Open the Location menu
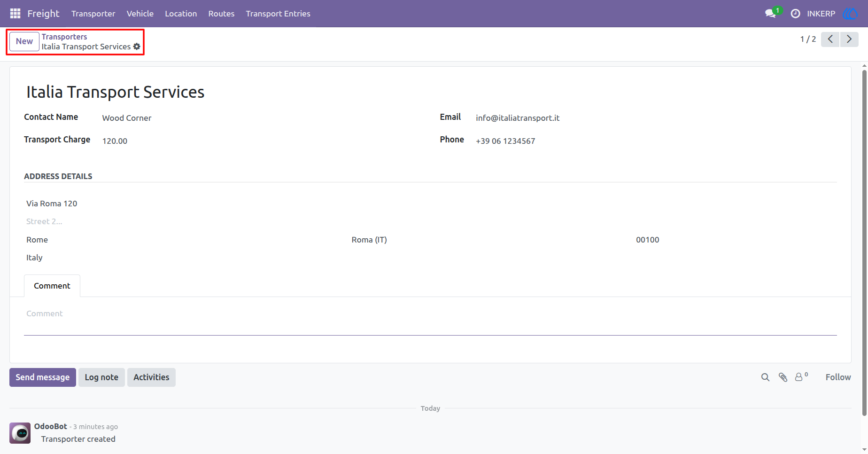The width and height of the screenshot is (868, 454). (181, 14)
